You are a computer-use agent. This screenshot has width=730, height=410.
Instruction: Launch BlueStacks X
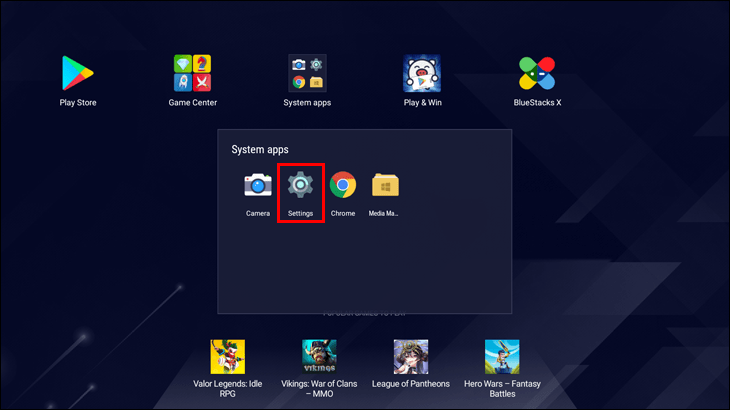[537, 73]
